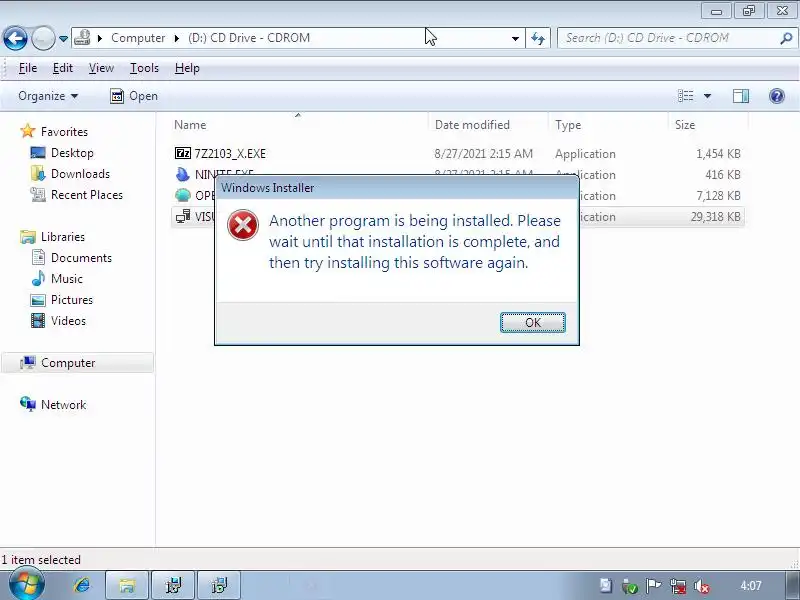The width and height of the screenshot is (800, 600).
Task: Sort by Size column header
Action: (x=685, y=125)
